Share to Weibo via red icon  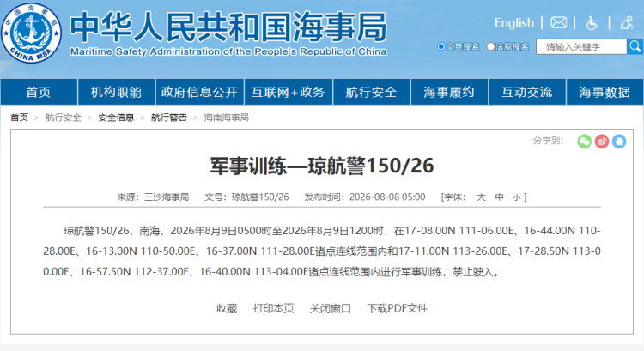(x=602, y=142)
